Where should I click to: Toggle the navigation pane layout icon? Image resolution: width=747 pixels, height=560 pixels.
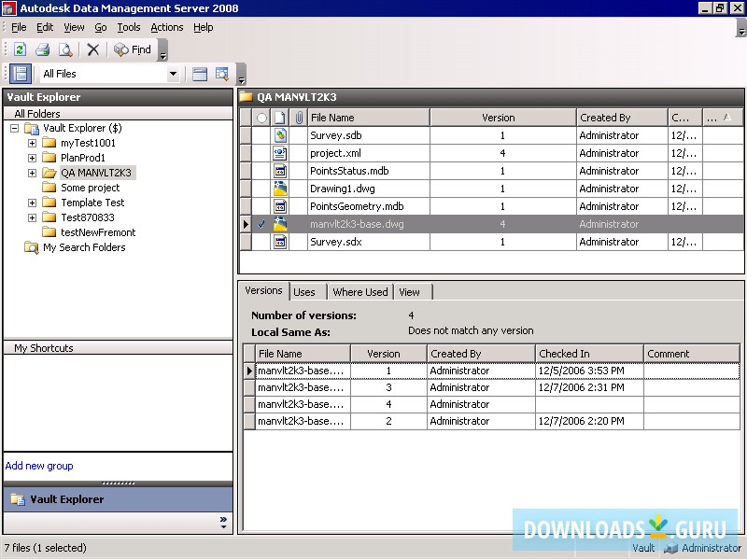click(21, 74)
